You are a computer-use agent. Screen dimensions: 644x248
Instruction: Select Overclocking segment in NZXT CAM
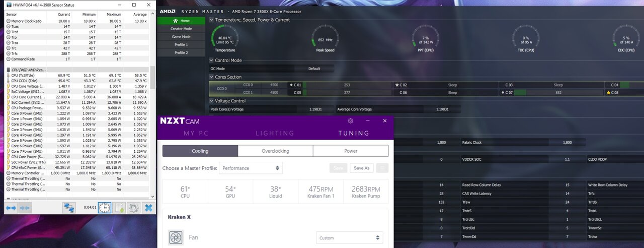[275, 151]
